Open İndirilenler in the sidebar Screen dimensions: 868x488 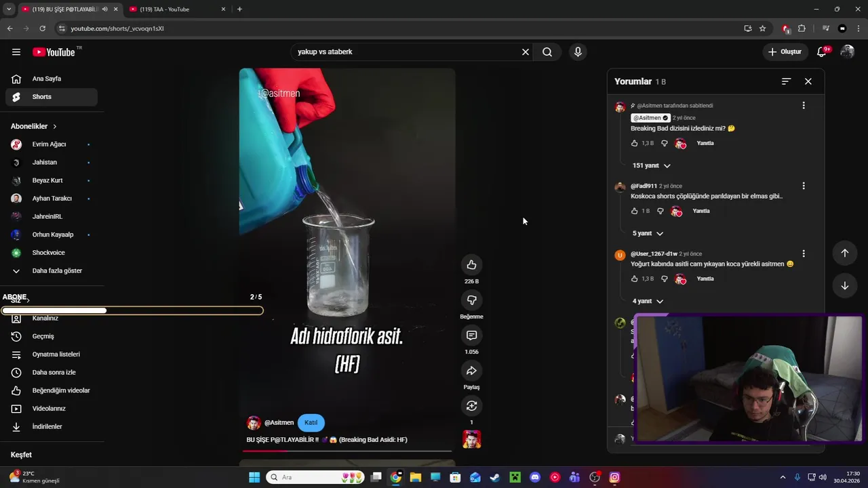tap(52, 426)
